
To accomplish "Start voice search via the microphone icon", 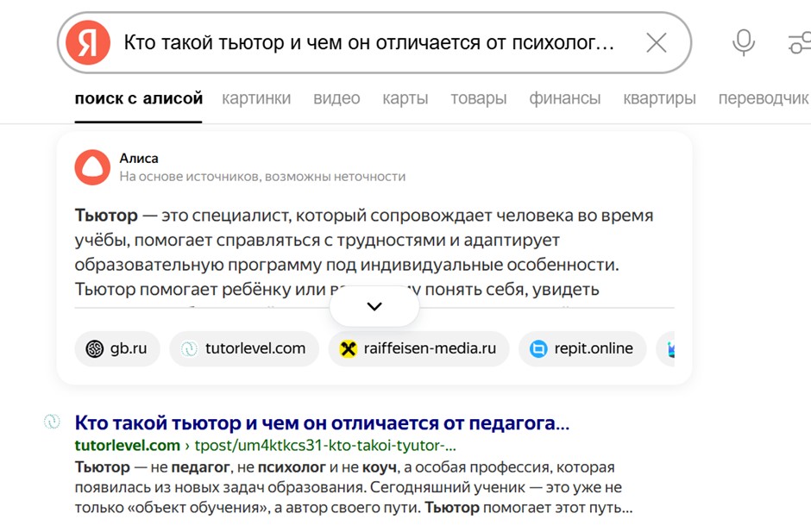I will click(x=743, y=42).
